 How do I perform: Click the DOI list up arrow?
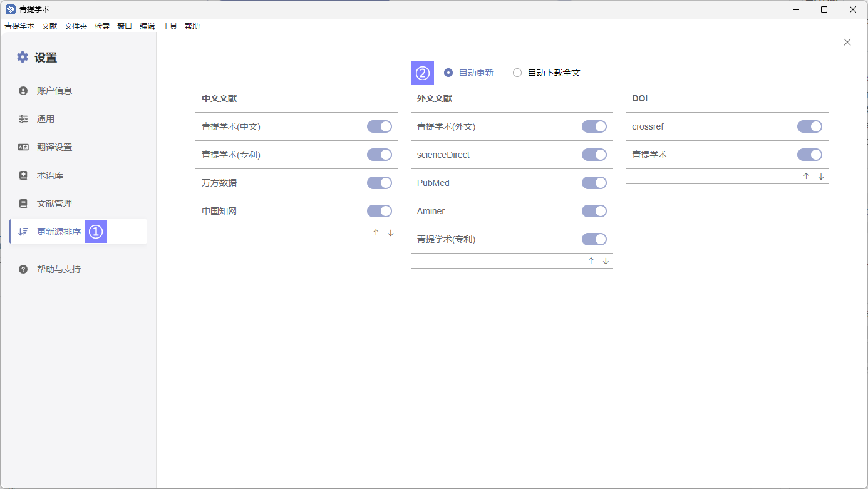tap(806, 177)
